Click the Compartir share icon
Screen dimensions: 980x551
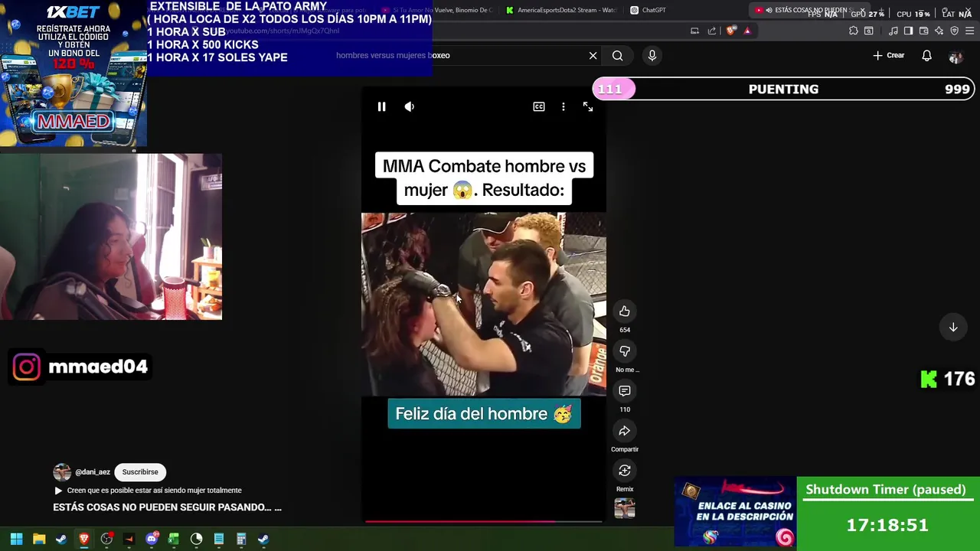coord(625,431)
